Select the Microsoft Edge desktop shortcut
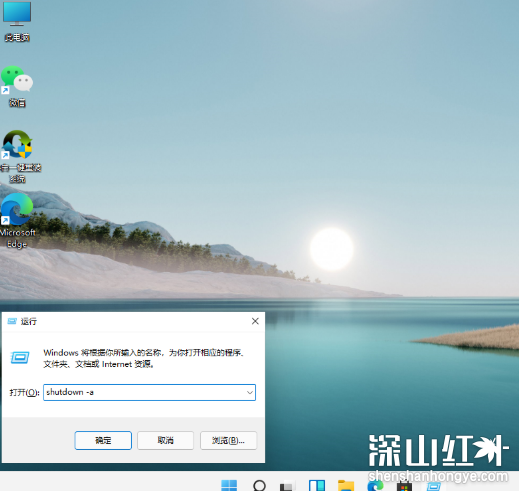The image size is (519, 491). pos(17,221)
